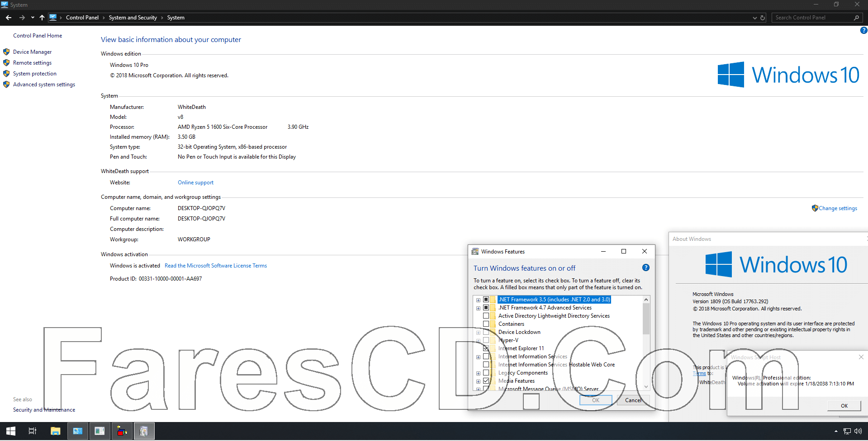Switch to Control Panel taskbar button
This screenshot has height=441, width=868.
[x=78, y=431]
